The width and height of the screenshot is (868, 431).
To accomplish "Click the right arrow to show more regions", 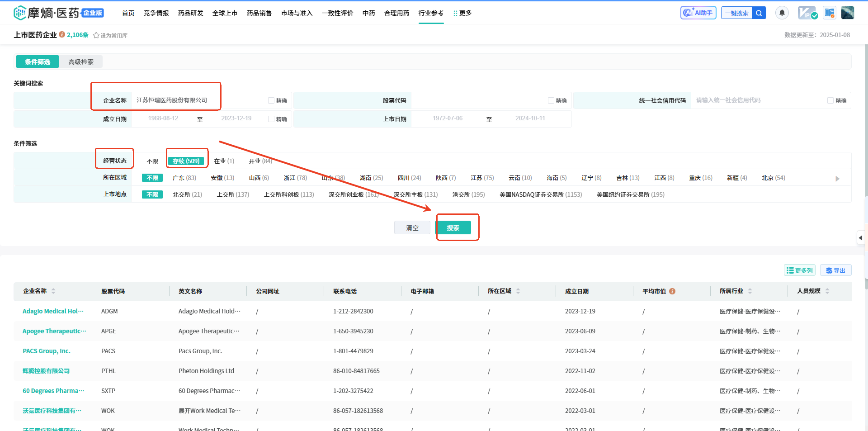I will (837, 179).
